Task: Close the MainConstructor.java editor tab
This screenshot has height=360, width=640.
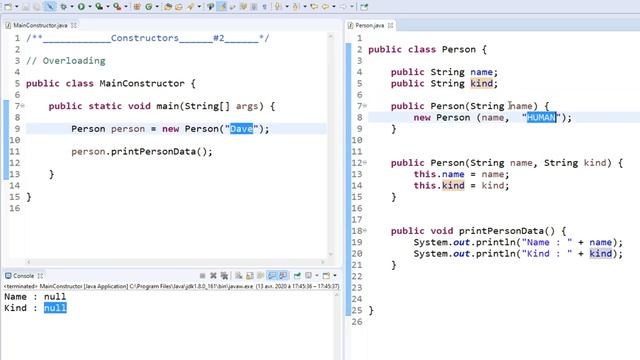Action: click(74, 25)
